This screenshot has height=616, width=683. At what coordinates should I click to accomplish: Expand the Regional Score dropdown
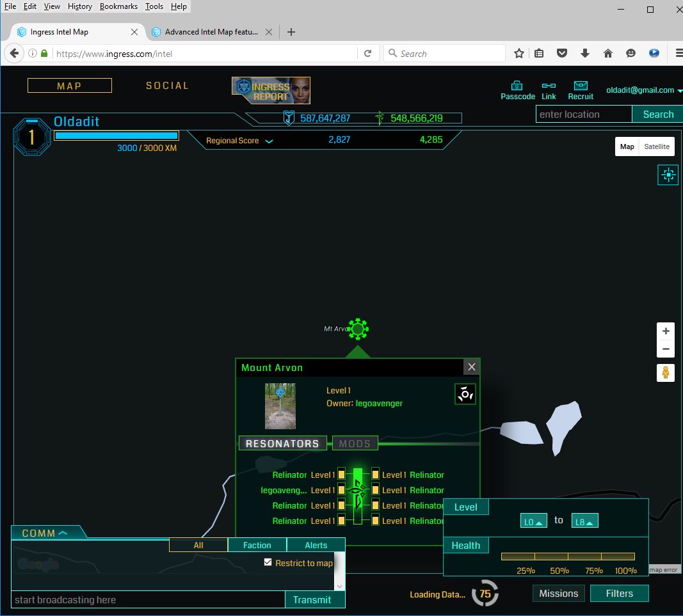pos(269,141)
